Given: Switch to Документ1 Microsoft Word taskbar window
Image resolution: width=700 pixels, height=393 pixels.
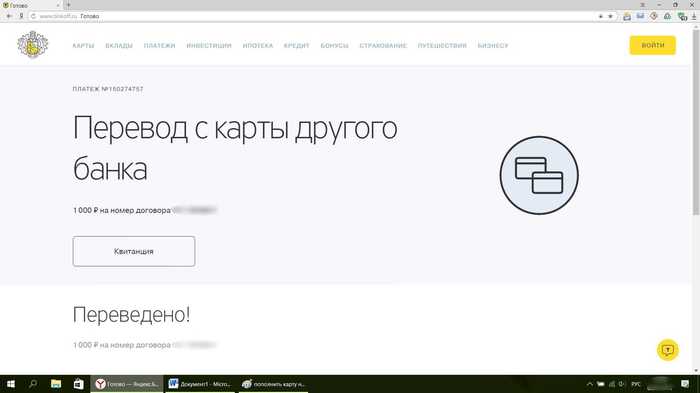Looking at the screenshot, I should point(200,384).
